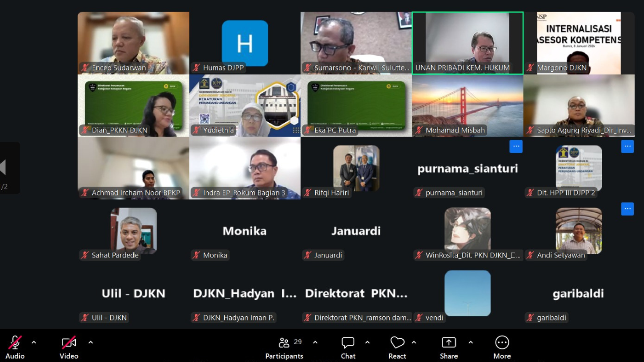The image size is (644, 362).
Task: Open the Participants panel icon
Action: coord(284,343)
